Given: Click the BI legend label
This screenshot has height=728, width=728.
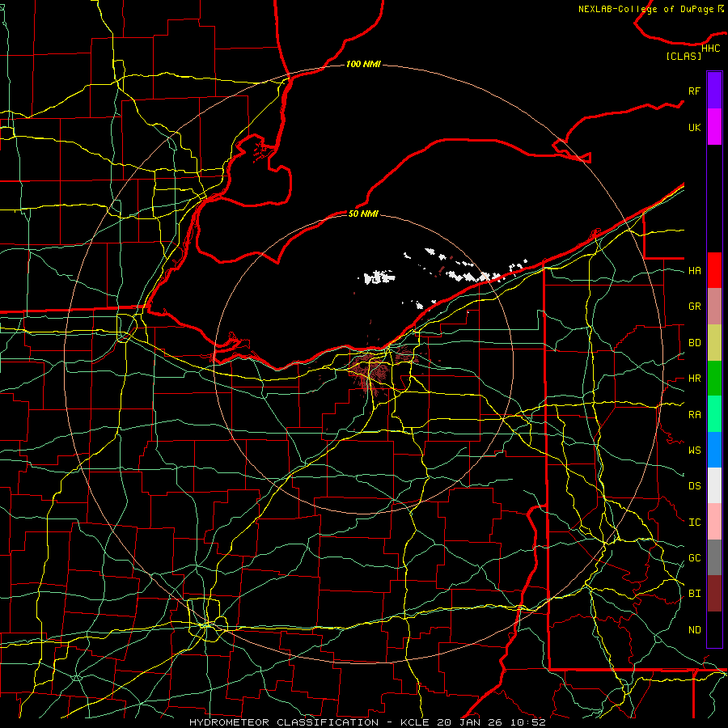Looking at the screenshot, I should coord(694,594).
